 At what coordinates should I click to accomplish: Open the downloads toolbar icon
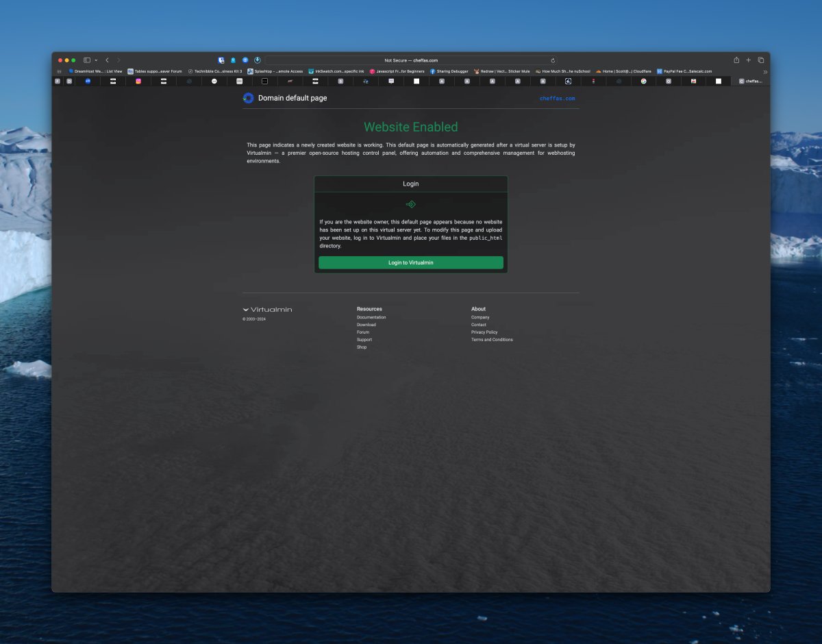pos(258,60)
